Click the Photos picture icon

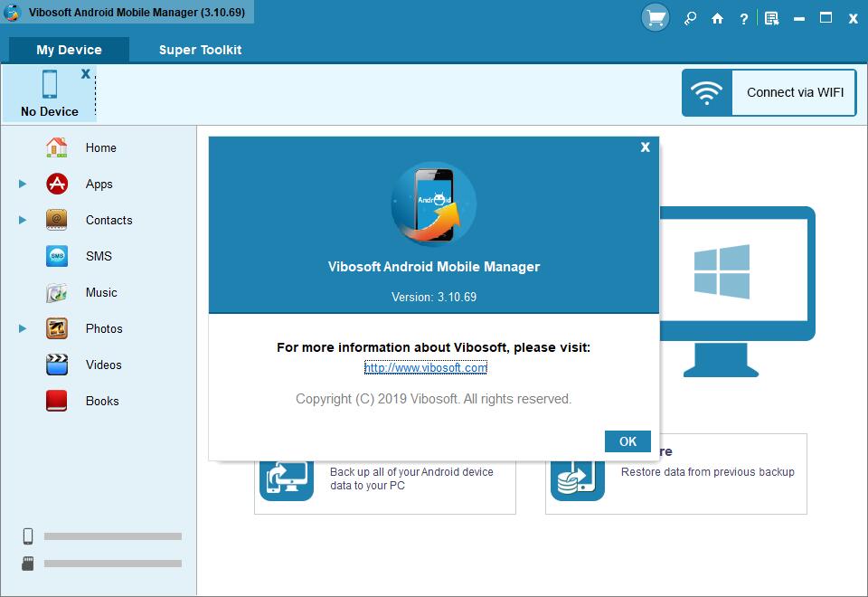(56, 328)
